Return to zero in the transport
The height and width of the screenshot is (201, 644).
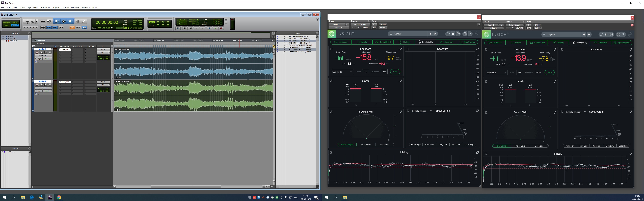pos(185,28)
